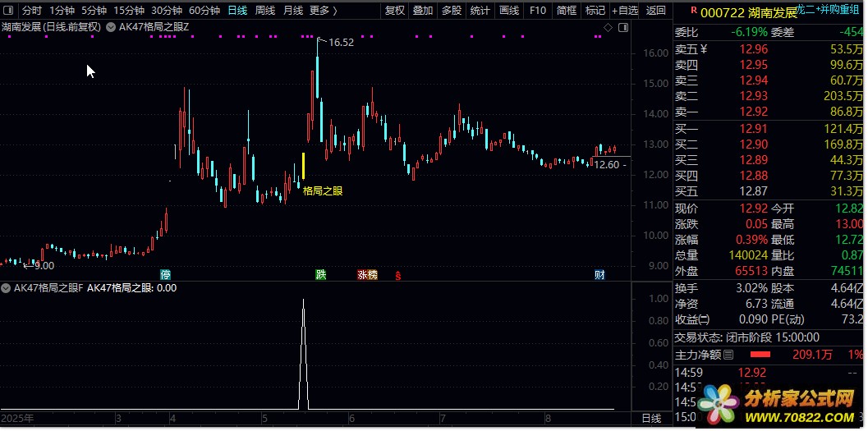The width and height of the screenshot is (868, 431).
Task: Switch to 分时 intraday view
Action: coord(32,10)
